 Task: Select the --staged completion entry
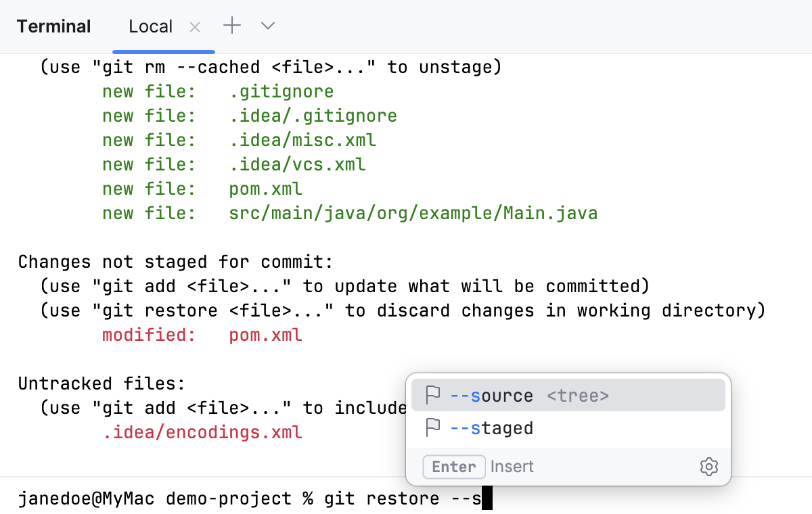(x=492, y=427)
